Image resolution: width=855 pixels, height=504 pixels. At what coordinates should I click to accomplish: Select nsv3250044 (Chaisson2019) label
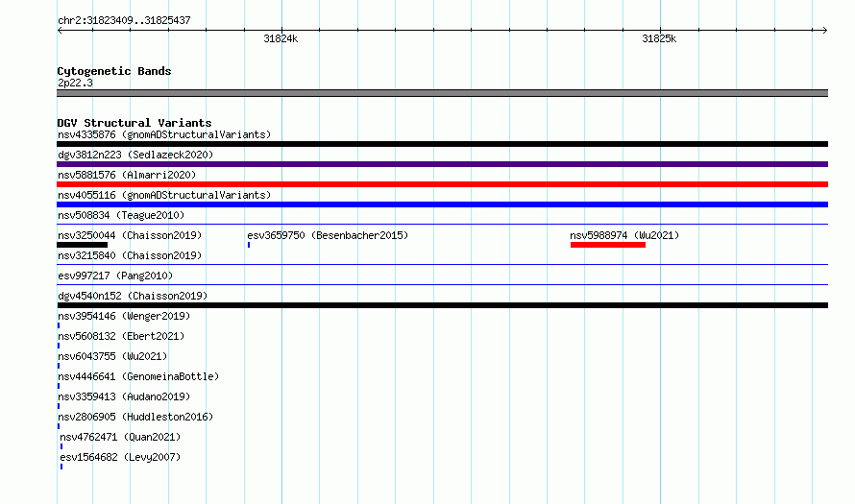tap(130, 235)
